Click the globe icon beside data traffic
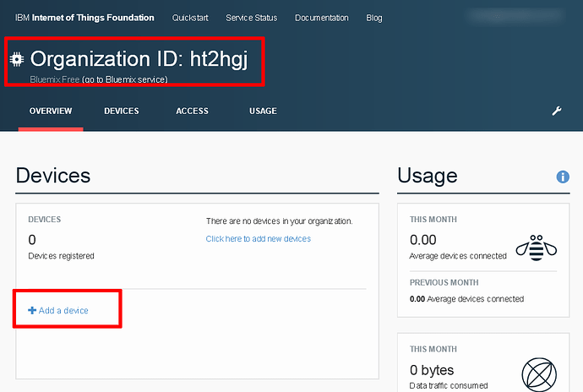Viewport: 583px width, 392px height. (539, 374)
